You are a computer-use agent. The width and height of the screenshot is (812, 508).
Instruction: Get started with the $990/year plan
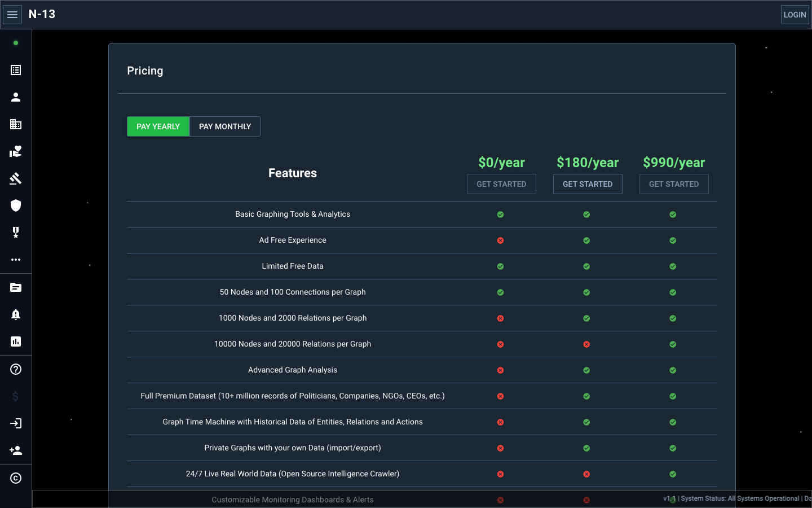tap(674, 184)
